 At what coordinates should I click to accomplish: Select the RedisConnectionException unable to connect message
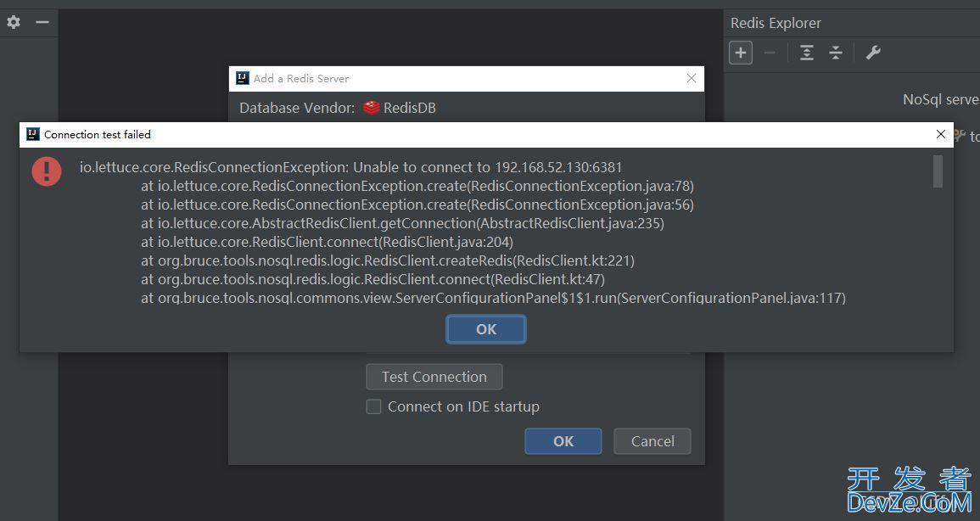(x=350, y=167)
